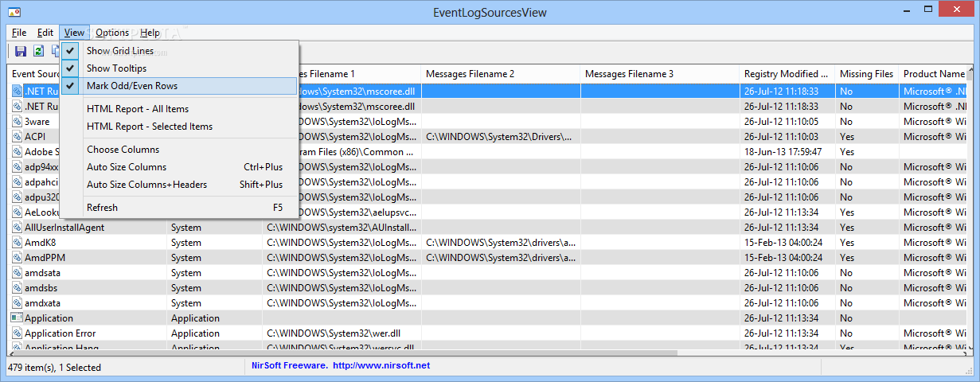Click the "Yes" Missing Files cell in the ACPI row

coord(847,137)
